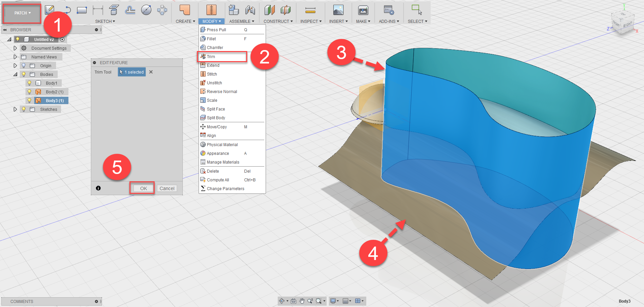Select the Create Sketch tool
Screen dimensions: 644x307
coord(50,9)
